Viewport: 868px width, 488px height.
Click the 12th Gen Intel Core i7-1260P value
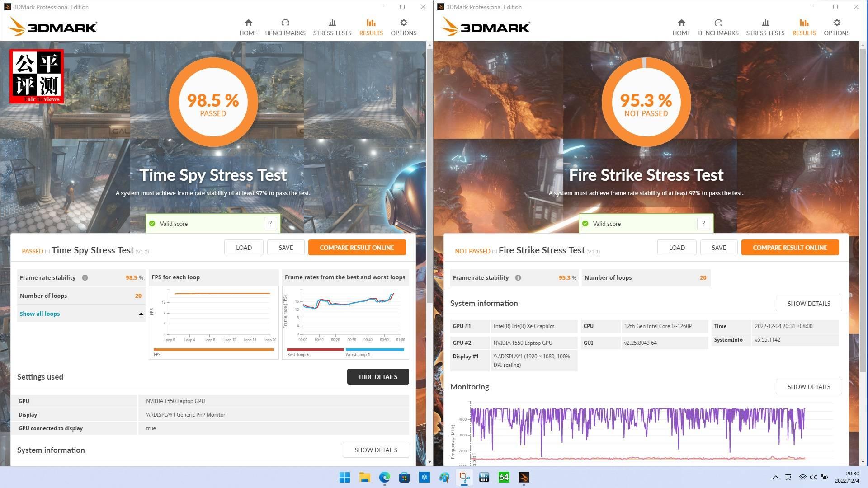(658, 326)
